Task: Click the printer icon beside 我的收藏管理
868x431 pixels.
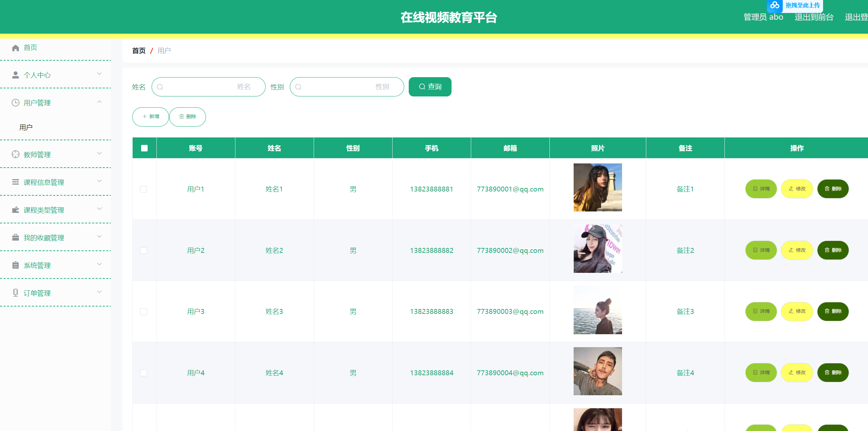Action: coord(15,237)
